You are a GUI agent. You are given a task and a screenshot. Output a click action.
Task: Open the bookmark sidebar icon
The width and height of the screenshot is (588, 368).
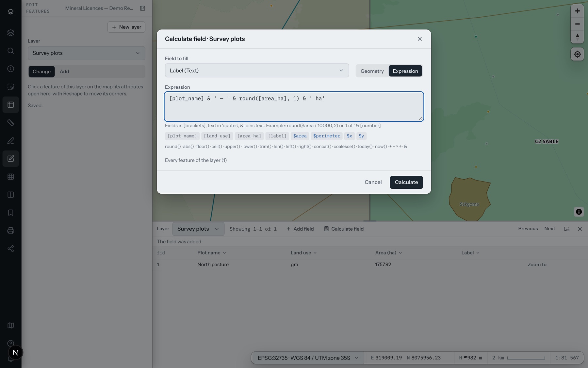pos(10,213)
